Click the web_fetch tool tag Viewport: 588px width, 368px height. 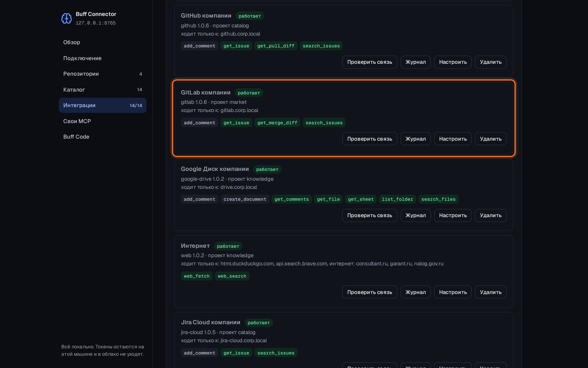197,276
